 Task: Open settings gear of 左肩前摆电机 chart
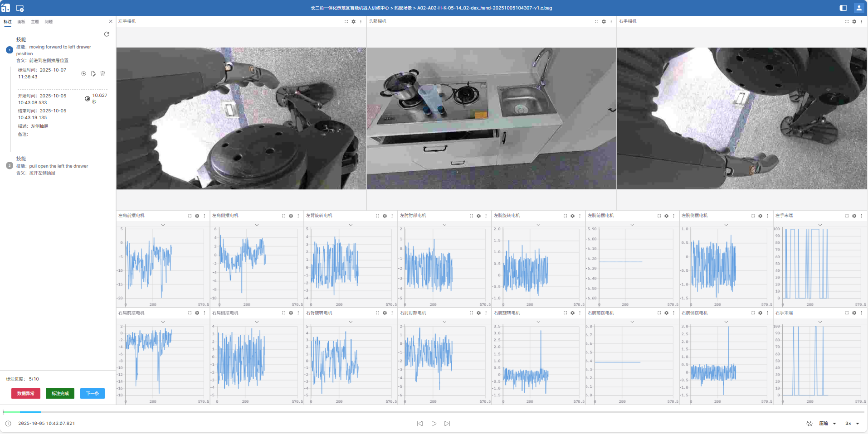[197, 216]
